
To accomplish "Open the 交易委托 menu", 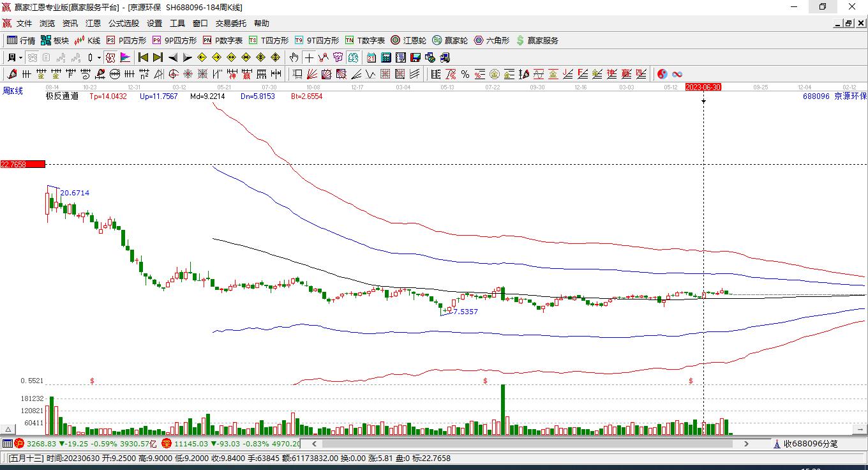I will click(230, 24).
